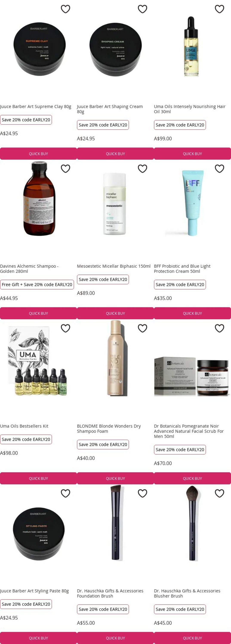
Task: Click wishlist heart for Juuce Shaping Cream
Action: (142, 9)
